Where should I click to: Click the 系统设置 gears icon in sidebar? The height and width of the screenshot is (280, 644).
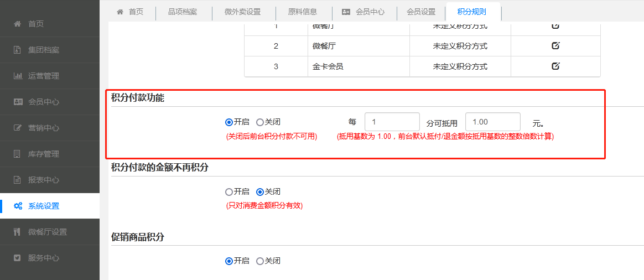click(18, 206)
